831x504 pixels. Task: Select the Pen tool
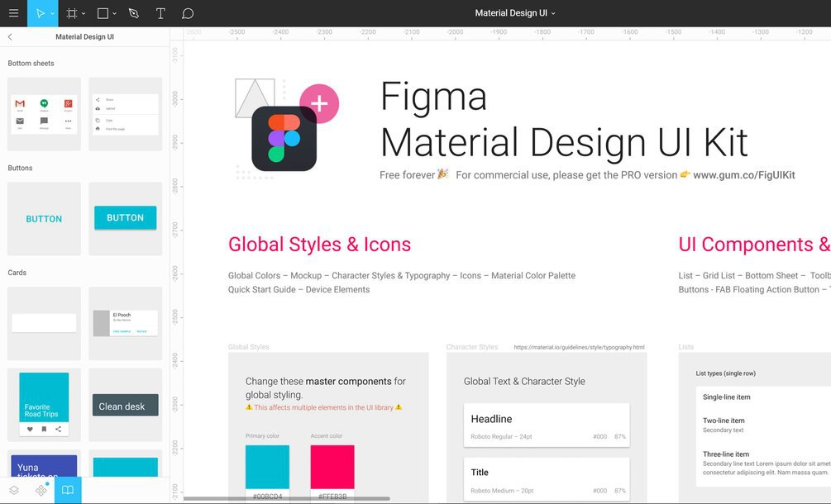pyautogui.click(x=134, y=13)
